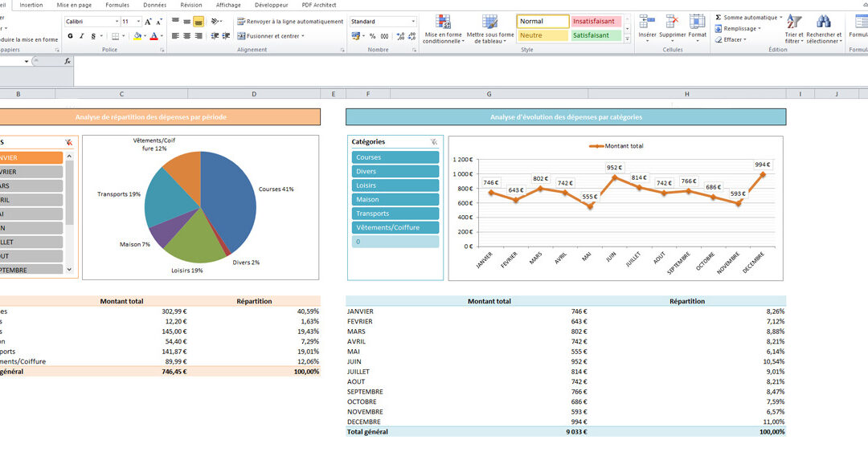
Task: Toggle bold (G) formatting
Action: pyautogui.click(x=70, y=36)
